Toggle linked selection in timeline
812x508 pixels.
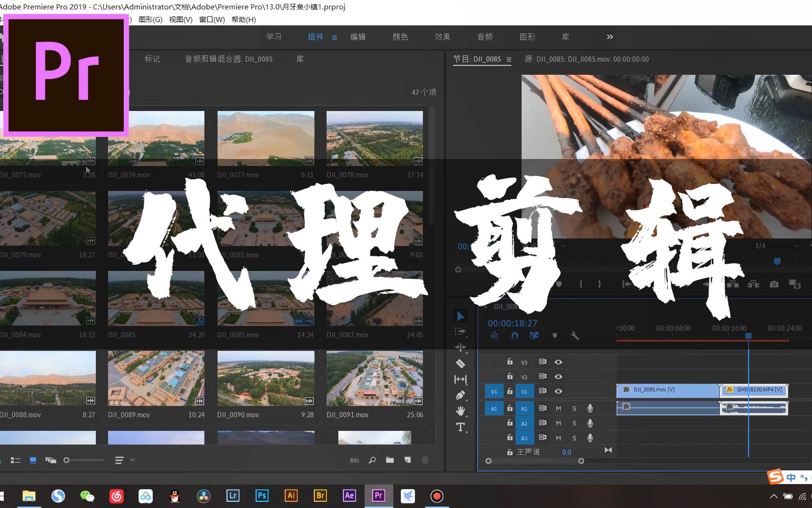pyautogui.click(x=534, y=335)
